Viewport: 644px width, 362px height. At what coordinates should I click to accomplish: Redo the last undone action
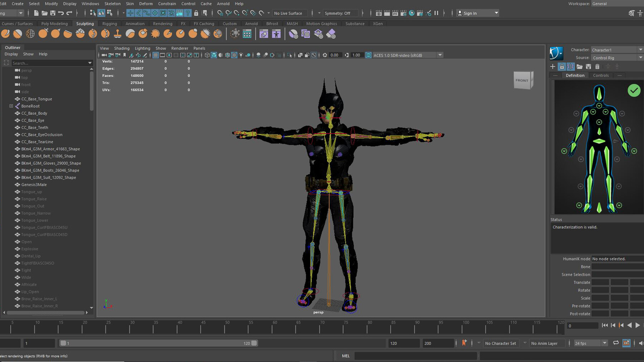[69, 13]
